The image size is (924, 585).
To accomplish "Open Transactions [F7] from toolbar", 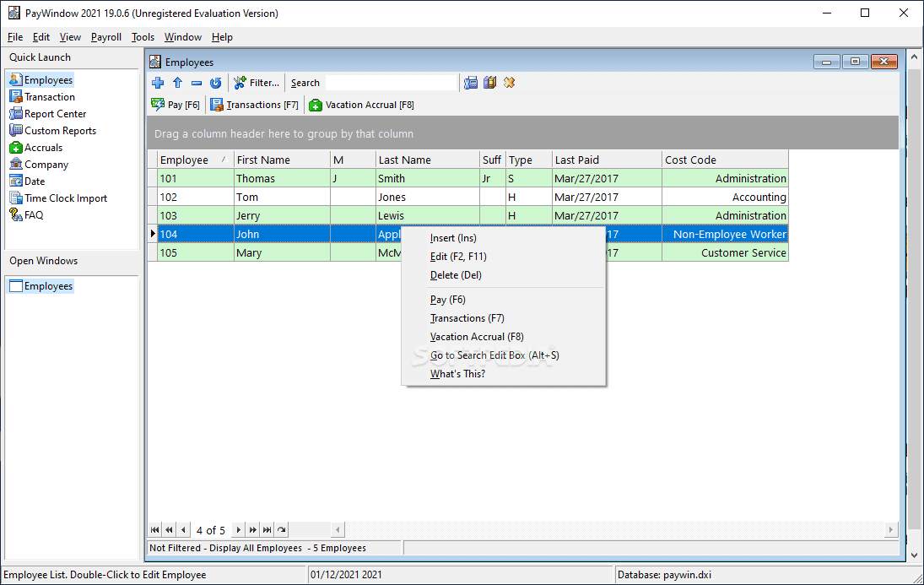I will pyautogui.click(x=255, y=105).
